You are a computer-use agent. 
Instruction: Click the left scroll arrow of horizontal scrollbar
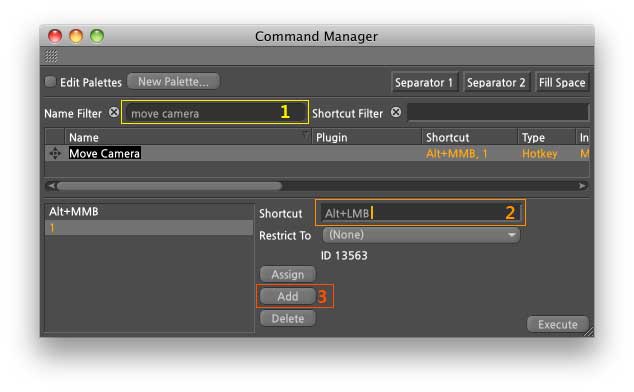tap(51, 186)
